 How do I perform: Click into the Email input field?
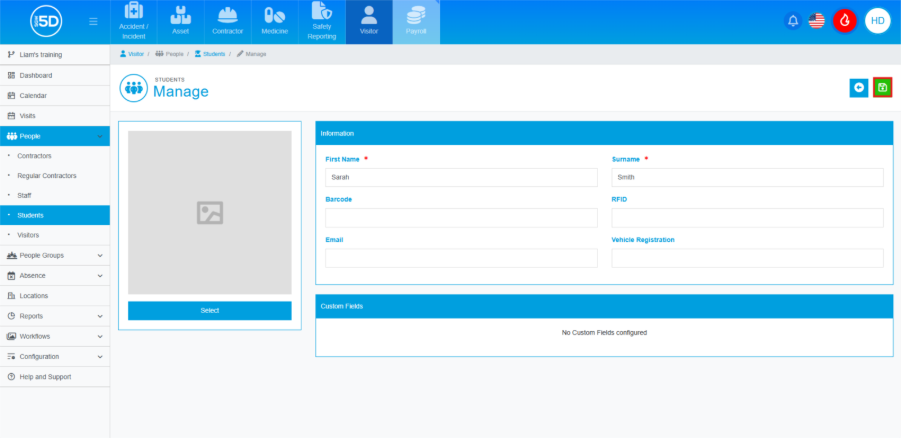[461, 258]
